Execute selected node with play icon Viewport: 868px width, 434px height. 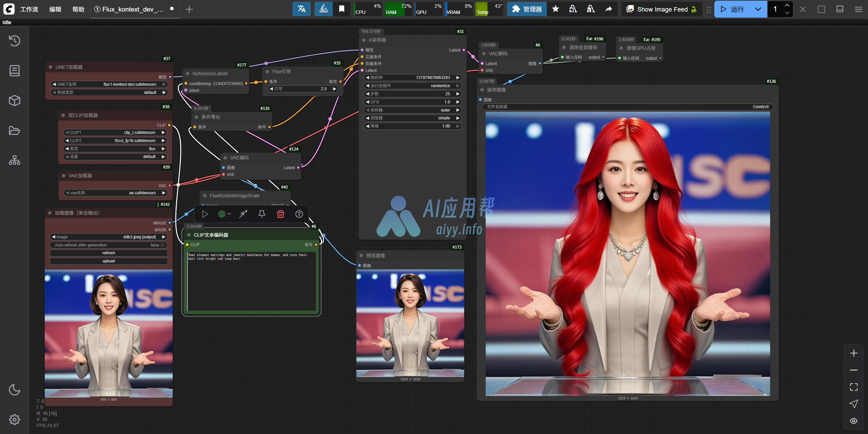pyautogui.click(x=205, y=214)
